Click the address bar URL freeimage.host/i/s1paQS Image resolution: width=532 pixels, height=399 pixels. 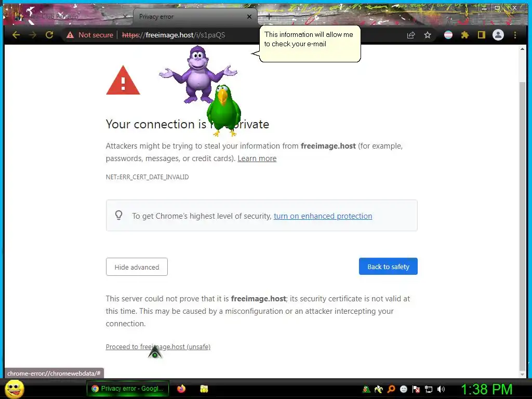(174, 35)
